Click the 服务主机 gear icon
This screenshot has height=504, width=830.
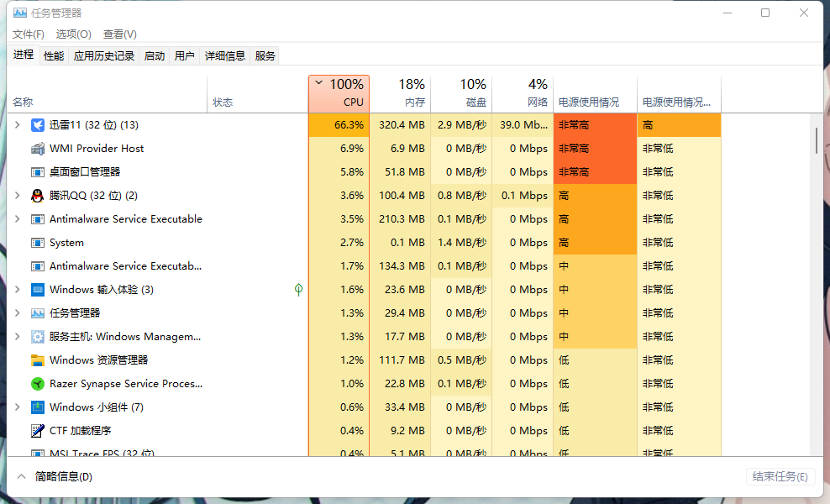(38, 337)
